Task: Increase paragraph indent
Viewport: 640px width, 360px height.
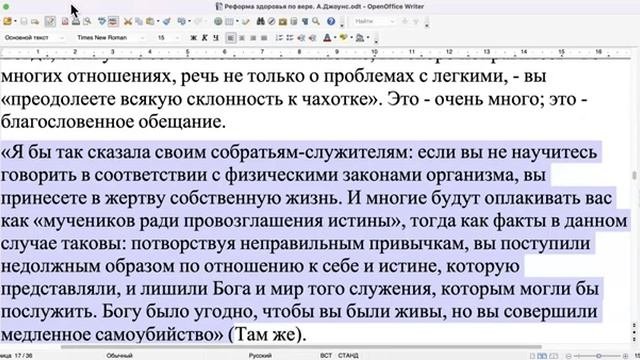Action: click(312, 38)
